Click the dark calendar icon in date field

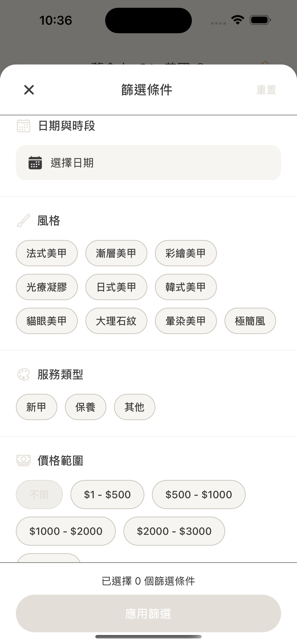pyautogui.click(x=35, y=163)
